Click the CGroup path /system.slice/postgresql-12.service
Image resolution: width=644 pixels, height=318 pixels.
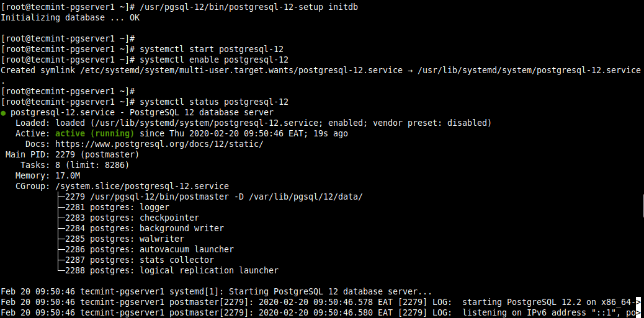(x=141, y=186)
